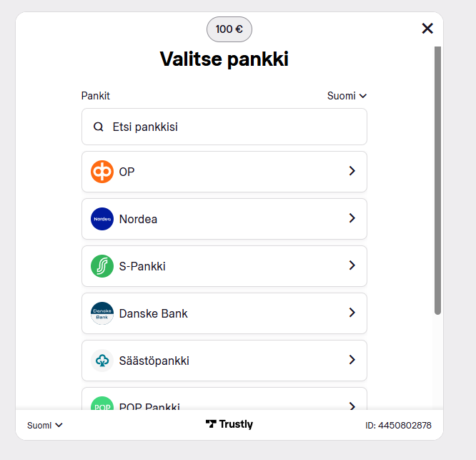476x460 pixels.
Task: Open the Suomi language dropdown in footer
Action: coord(45,425)
